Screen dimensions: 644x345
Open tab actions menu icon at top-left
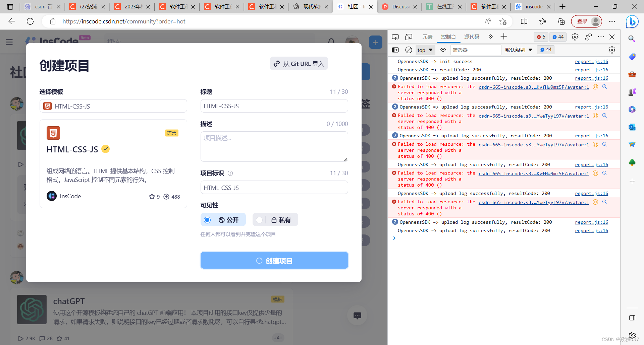tap(10, 6)
